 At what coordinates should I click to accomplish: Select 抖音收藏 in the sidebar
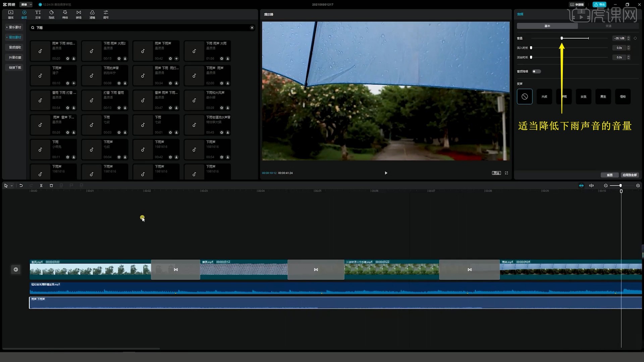(15, 57)
